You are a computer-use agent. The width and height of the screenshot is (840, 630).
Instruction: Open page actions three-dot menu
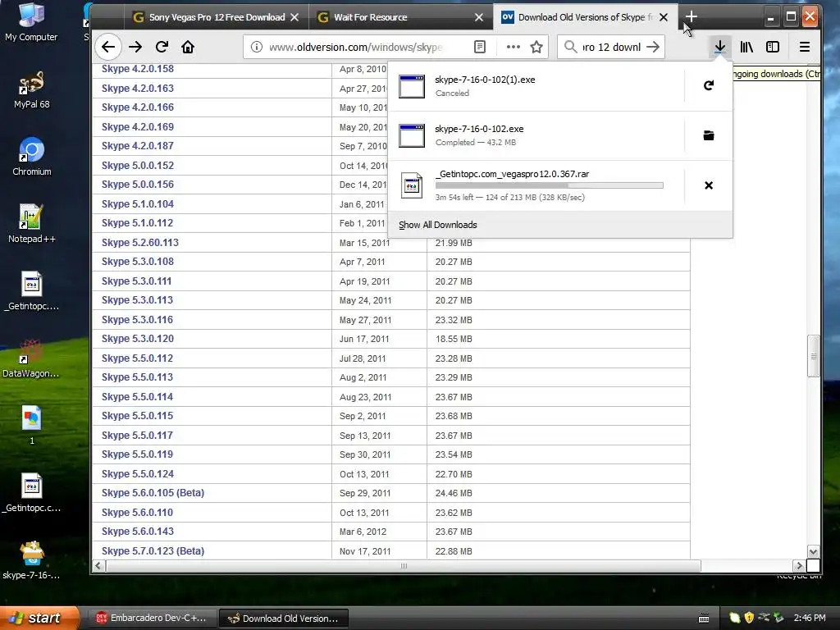(514, 47)
